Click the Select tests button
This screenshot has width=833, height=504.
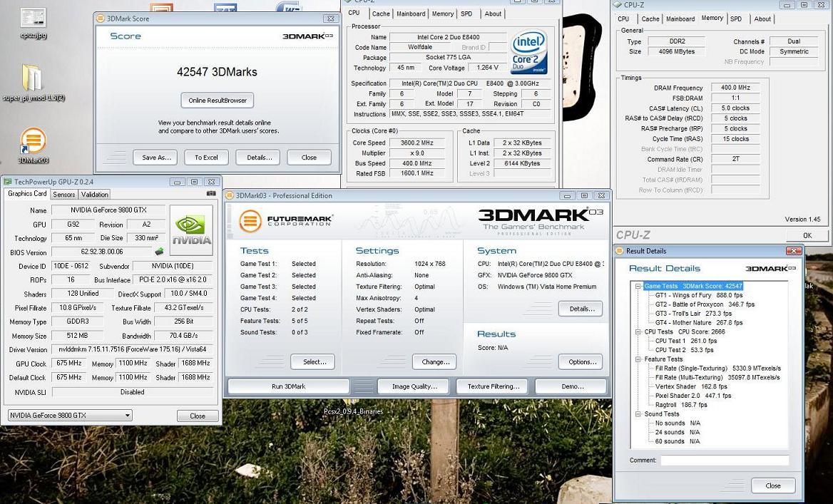315,361
